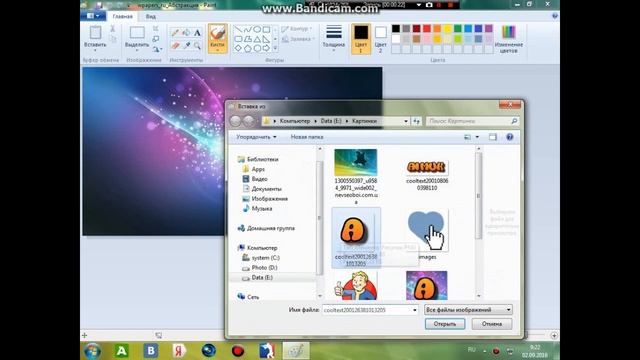Click the Help icon in dialog
Image resolution: width=640 pixels, height=360 pixels.
pyautogui.click(x=510, y=137)
